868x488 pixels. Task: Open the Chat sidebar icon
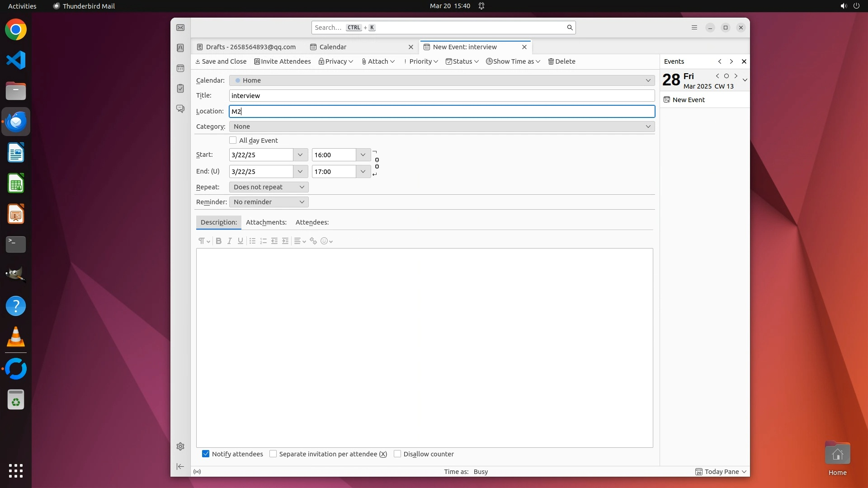click(180, 109)
